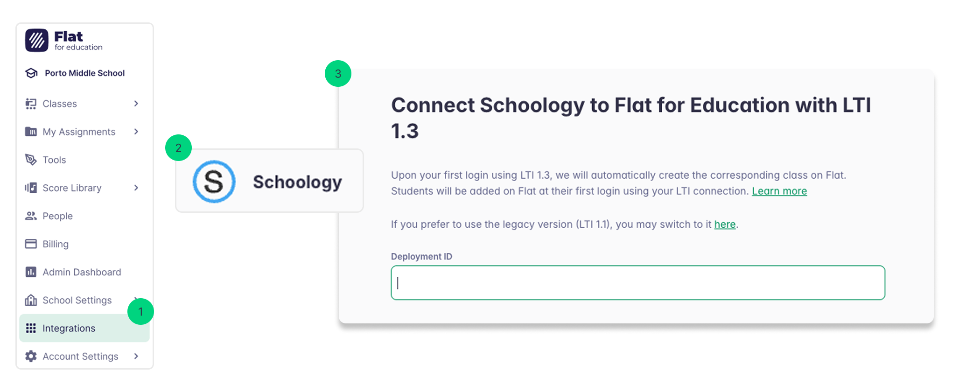
Task: Expand My Assignments submenu
Action: coord(136,132)
